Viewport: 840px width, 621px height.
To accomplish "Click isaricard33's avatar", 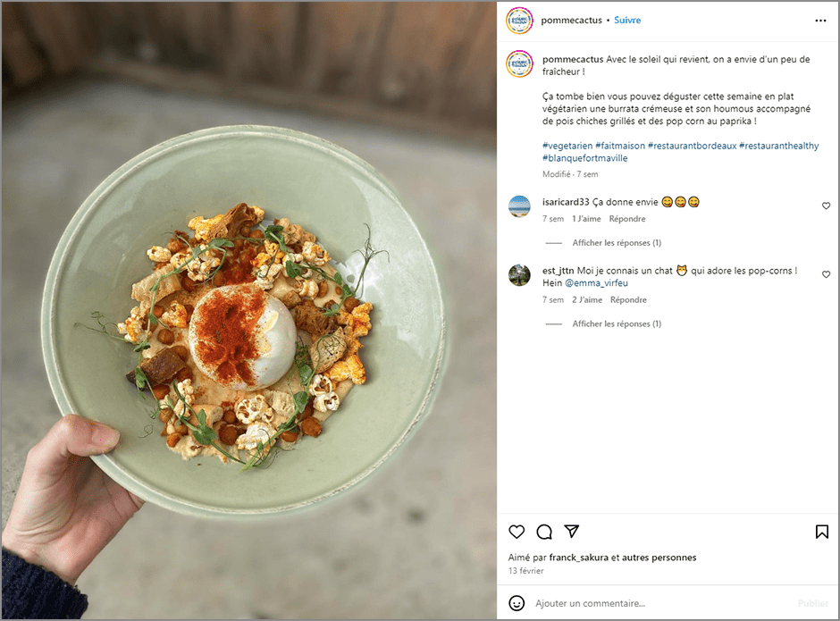I will click(519, 206).
